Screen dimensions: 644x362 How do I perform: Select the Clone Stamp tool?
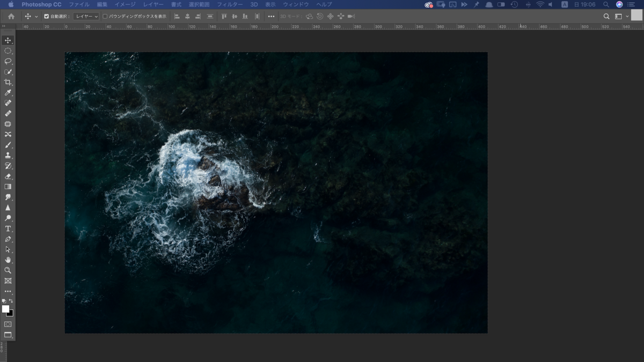(8, 156)
